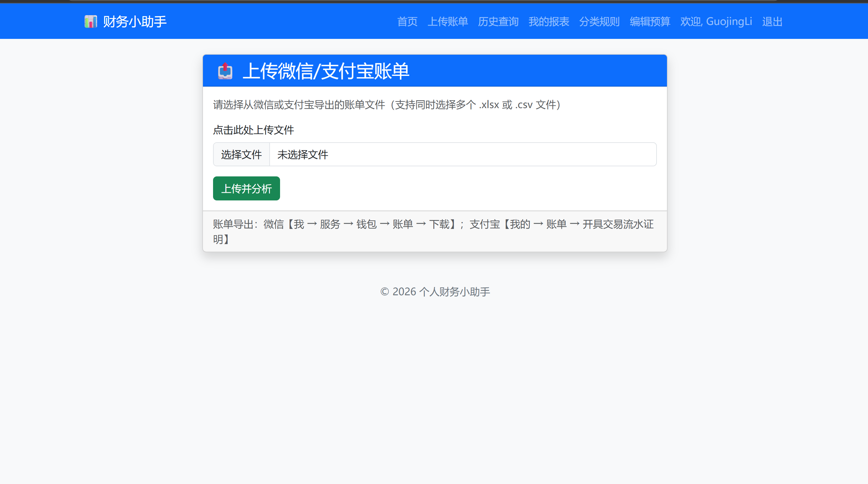
Task: Click the bar-chart logo icon beside 财务小助手
Action: pyautogui.click(x=90, y=21)
